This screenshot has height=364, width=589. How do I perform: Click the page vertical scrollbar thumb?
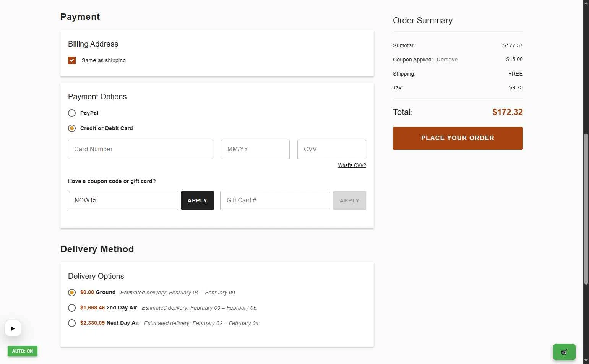(586, 209)
